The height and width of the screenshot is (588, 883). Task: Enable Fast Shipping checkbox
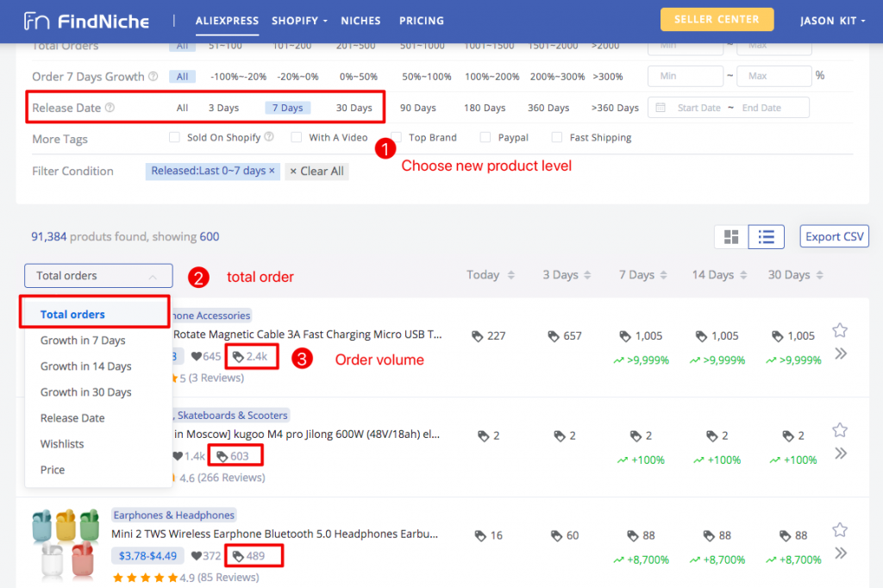coord(557,137)
